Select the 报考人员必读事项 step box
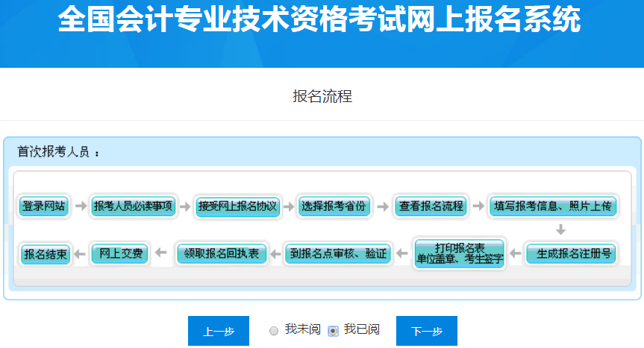Screen dimensions: 644x348 coord(133,206)
